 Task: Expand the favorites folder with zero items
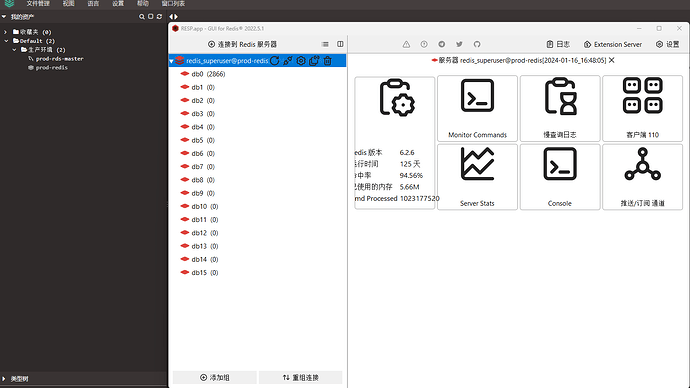[x=5, y=32]
